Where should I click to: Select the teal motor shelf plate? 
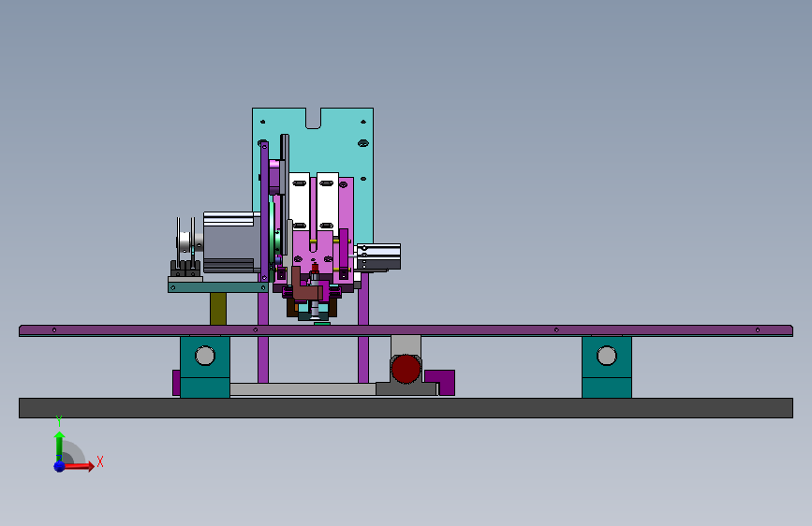click(218, 287)
